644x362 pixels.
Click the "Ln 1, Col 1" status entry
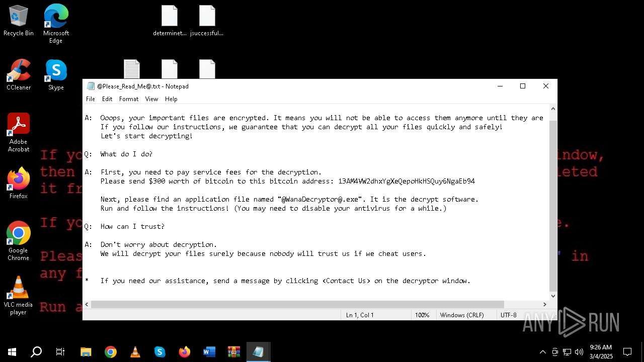tap(360, 315)
